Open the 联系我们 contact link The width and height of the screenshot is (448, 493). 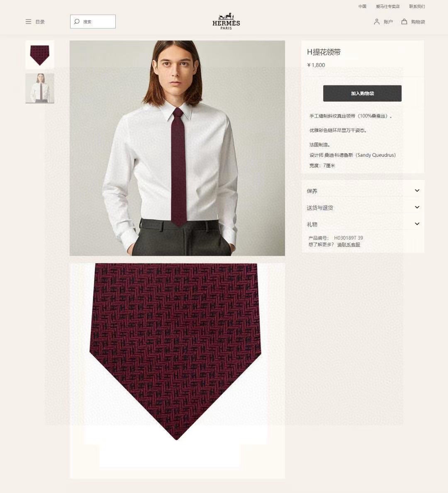(417, 6)
